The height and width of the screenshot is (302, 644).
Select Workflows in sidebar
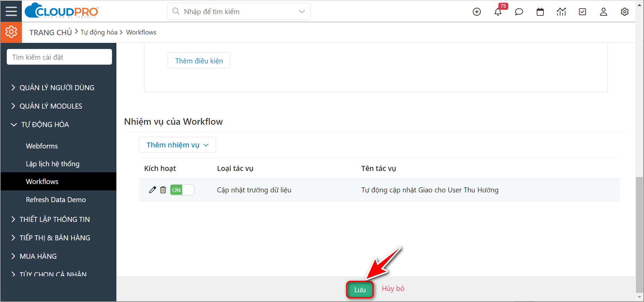coord(58,181)
